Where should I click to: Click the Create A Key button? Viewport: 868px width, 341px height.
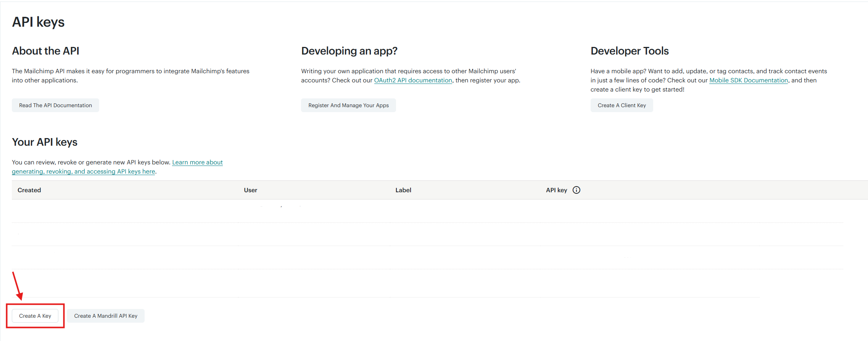click(35, 316)
